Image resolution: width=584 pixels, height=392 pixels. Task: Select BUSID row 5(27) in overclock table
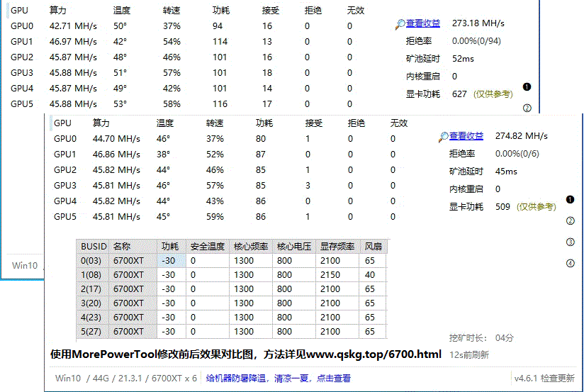click(x=92, y=332)
